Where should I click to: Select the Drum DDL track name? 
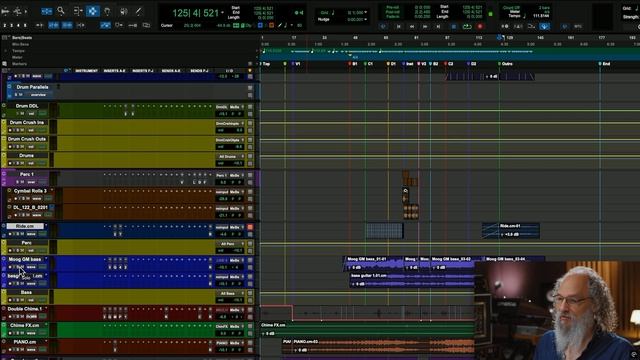pos(27,106)
